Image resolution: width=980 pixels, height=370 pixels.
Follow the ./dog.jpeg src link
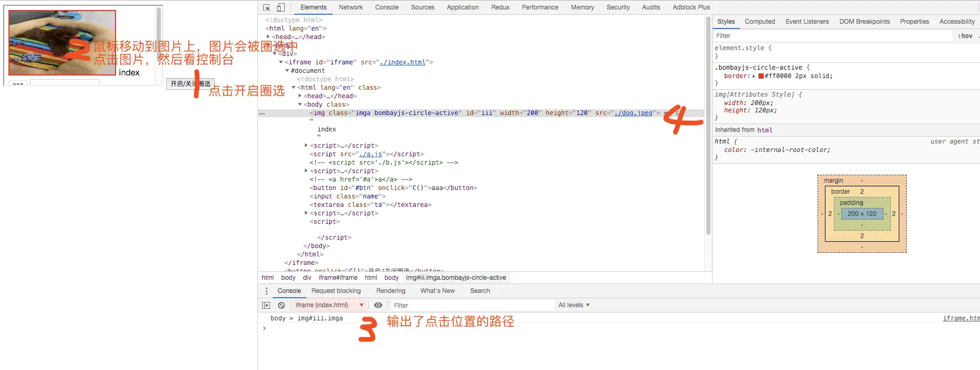pos(633,113)
